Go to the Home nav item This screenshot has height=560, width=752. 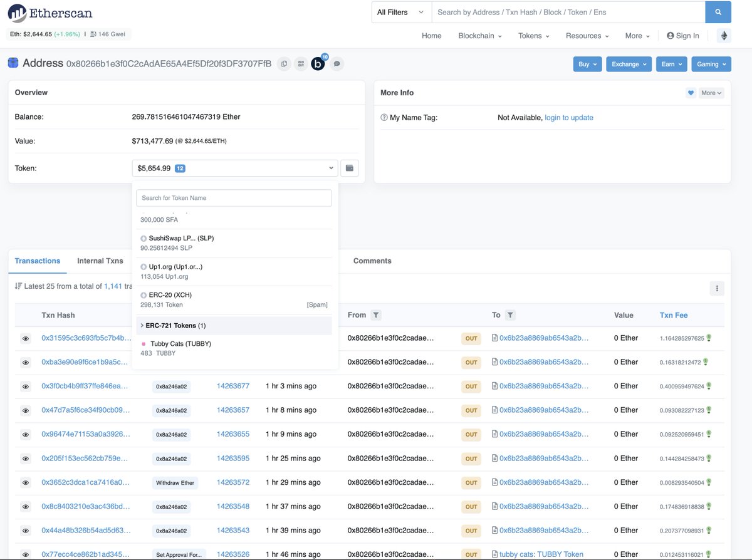[432, 36]
